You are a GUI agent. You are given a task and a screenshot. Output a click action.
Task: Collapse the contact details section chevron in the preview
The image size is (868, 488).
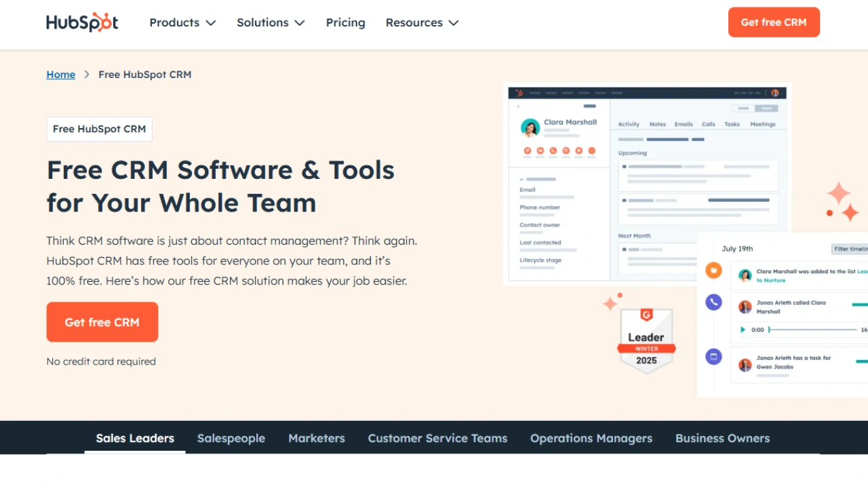tap(522, 179)
